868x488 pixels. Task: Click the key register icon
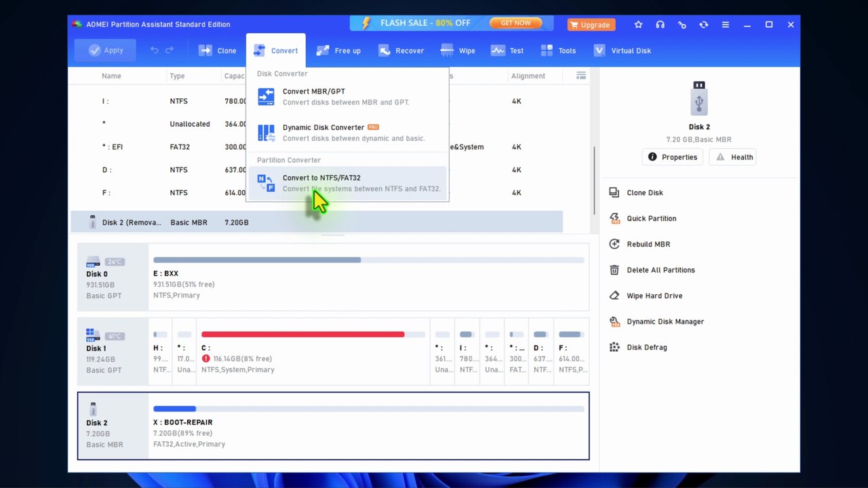click(x=682, y=24)
